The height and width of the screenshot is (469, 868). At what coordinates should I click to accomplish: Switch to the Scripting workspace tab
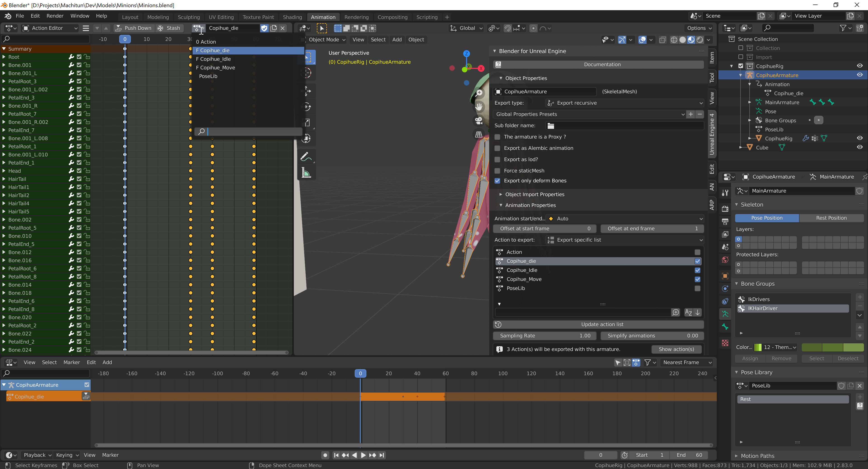click(x=427, y=17)
